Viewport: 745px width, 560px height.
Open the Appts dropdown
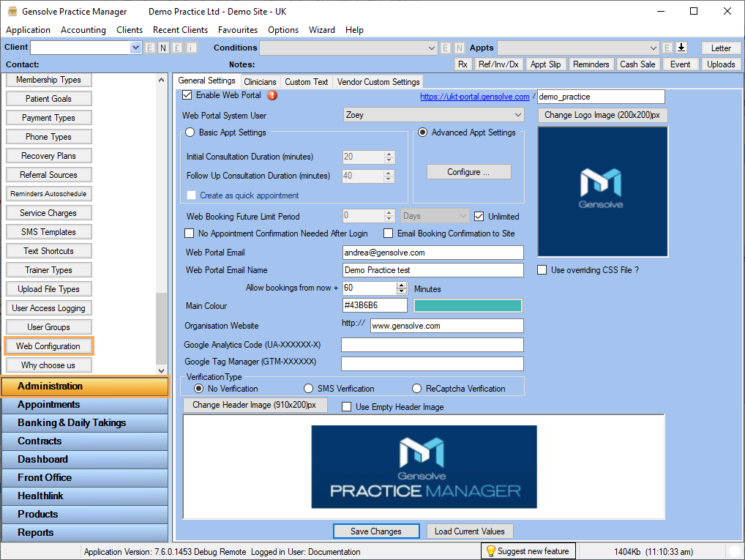[654, 48]
